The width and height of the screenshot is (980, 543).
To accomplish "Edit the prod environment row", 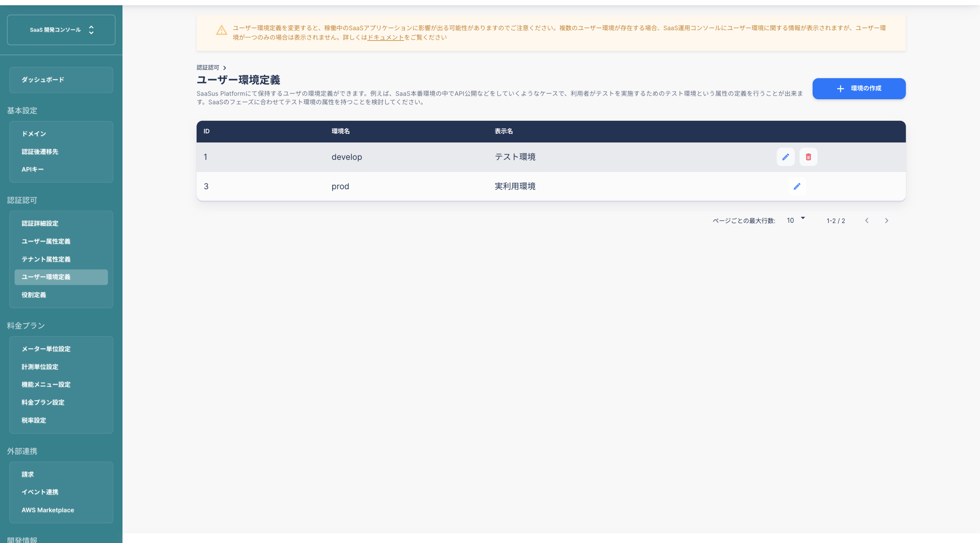I will [797, 186].
